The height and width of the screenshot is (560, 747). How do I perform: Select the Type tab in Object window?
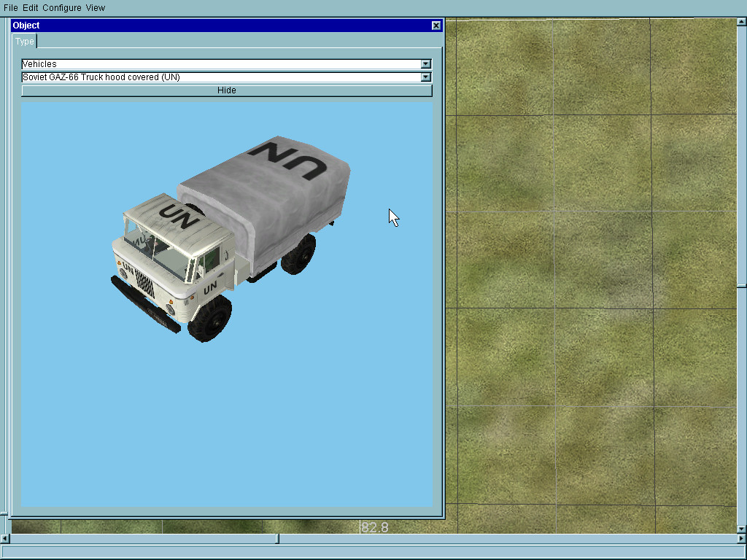pyautogui.click(x=24, y=42)
